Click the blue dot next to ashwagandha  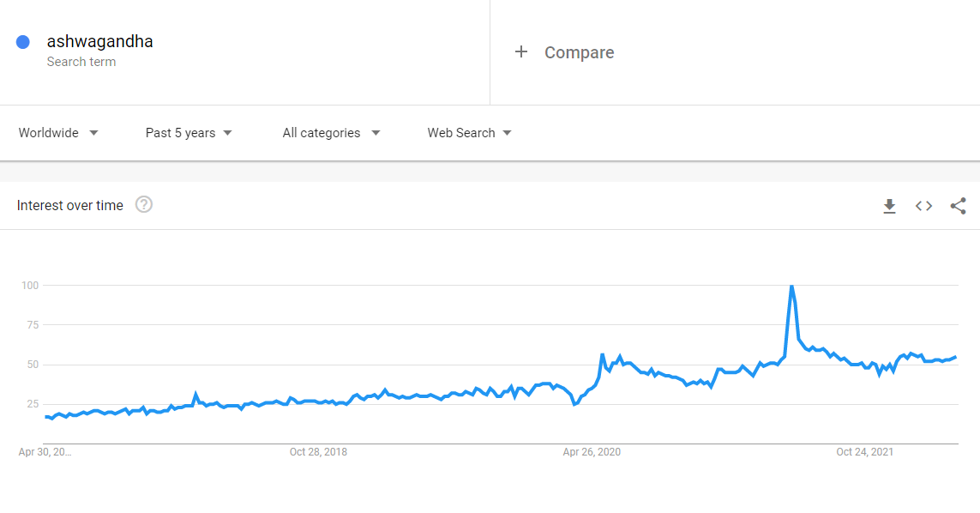[23, 42]
